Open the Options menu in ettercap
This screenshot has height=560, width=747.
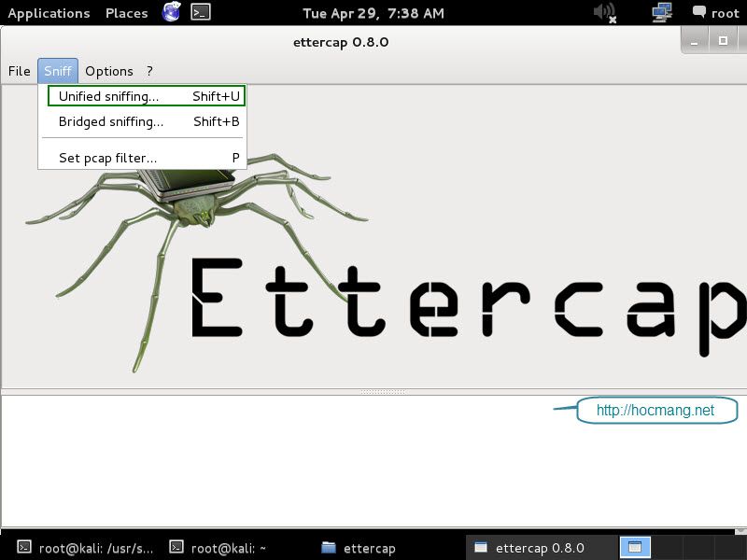click(x=109, y=71)
